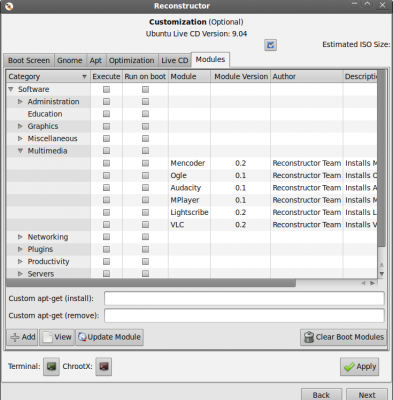Enable Run on boot for Audacity
The width and height of the screenshot is (393, 400).
[x=145, y=188]
